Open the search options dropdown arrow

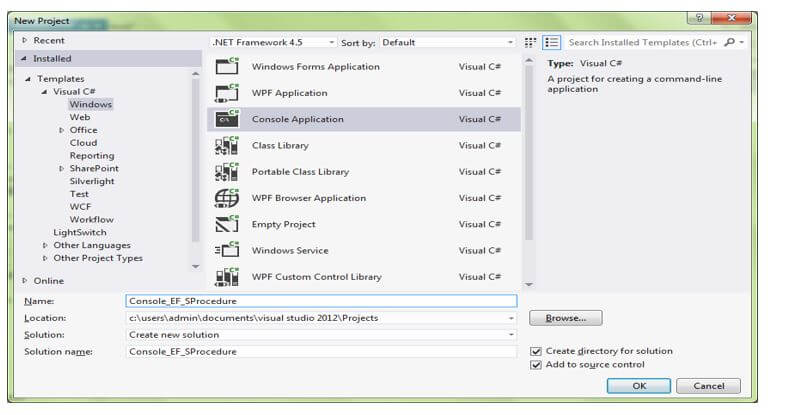pyautogui.click(x=742, y=43)
